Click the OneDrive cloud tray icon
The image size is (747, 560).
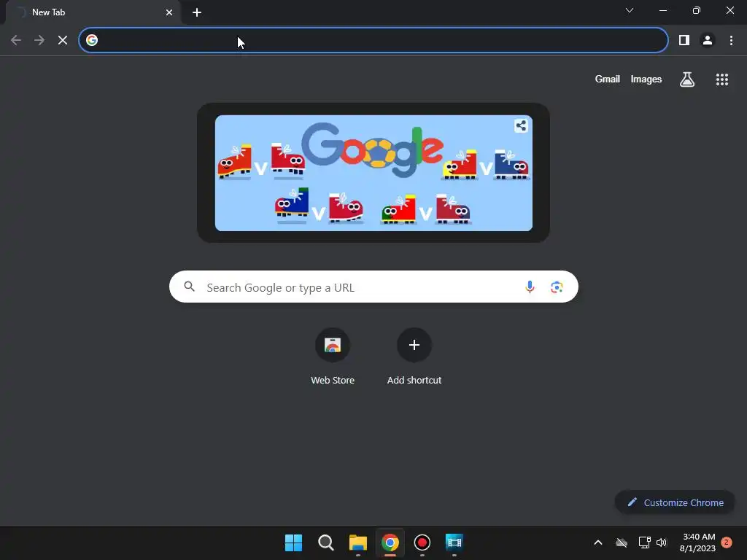622,542
